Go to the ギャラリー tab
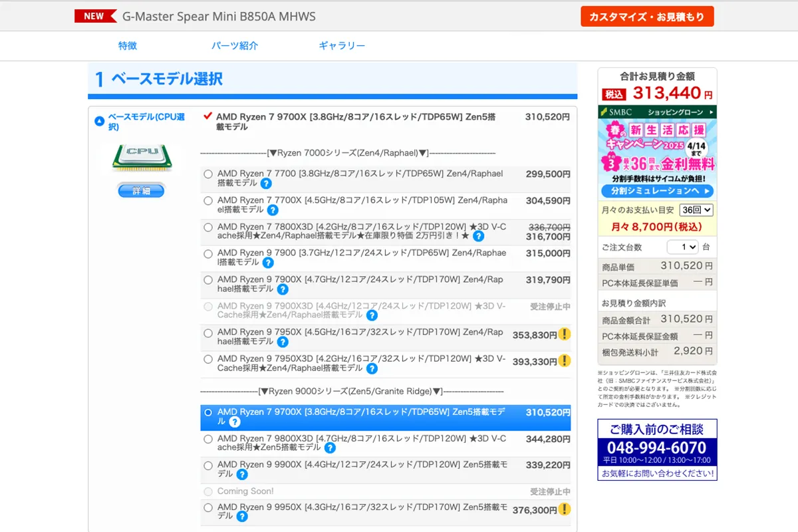 coord(342,46)
